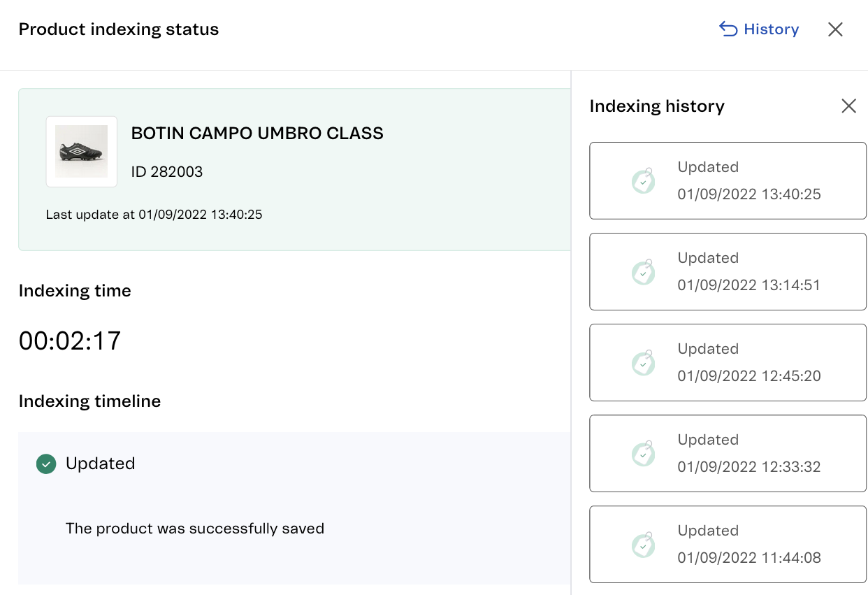
Task: Click the tag icon on the 13:40:25 entry
Action: click(643, 180)
